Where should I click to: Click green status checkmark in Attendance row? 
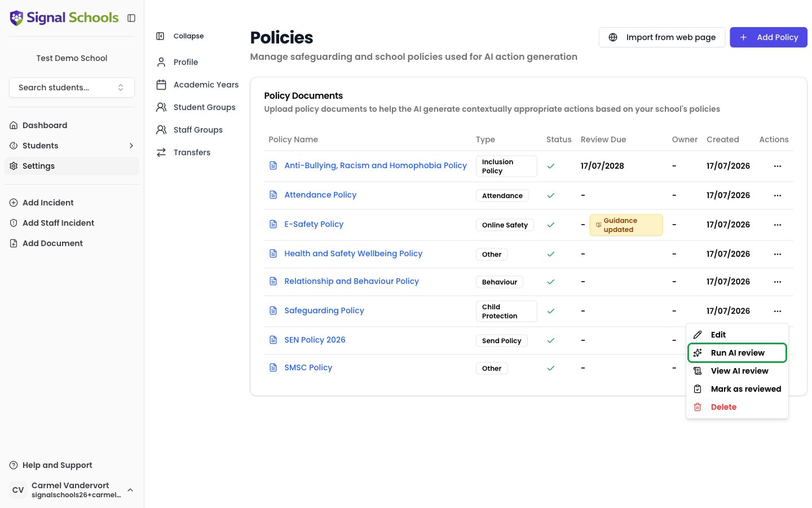click(551, 195)
